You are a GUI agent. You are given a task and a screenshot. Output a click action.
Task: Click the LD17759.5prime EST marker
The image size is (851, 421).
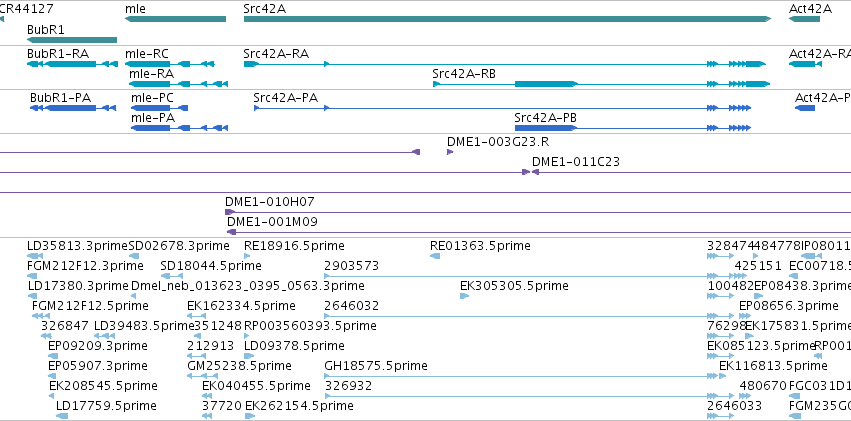pos(62,416)
